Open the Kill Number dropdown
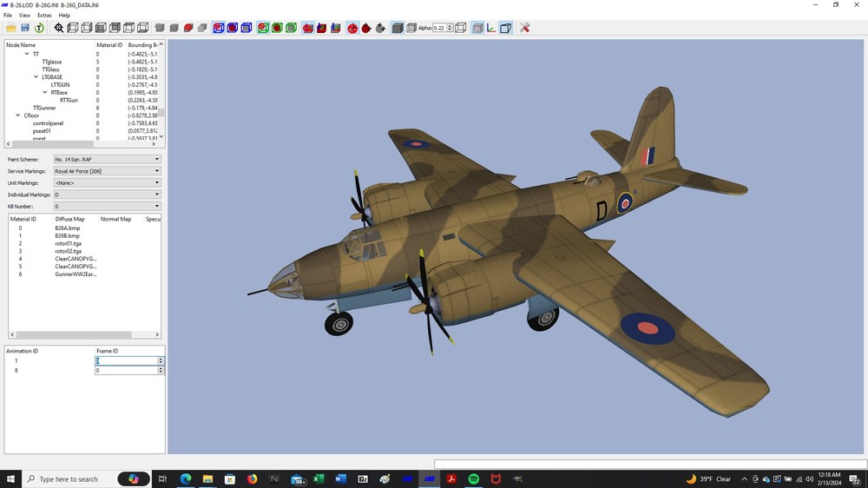 click(x=108, y=206)
